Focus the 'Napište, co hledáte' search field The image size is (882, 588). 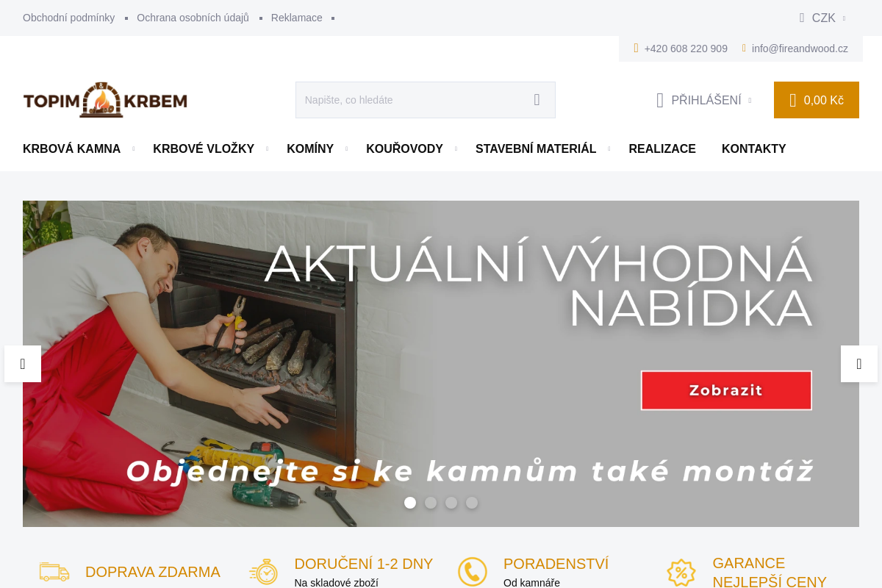(x=412, y=100)
